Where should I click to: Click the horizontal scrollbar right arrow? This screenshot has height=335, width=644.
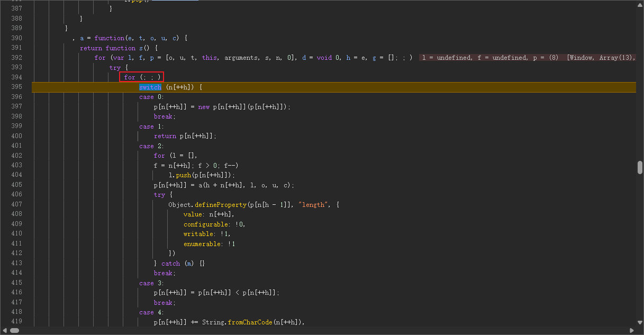pyautogui.click(x=632, y=330)
